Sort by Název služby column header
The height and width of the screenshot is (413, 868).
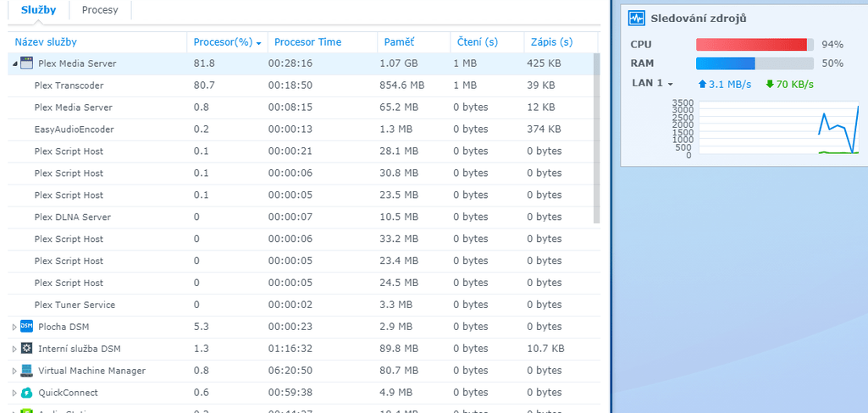(46, 42)
